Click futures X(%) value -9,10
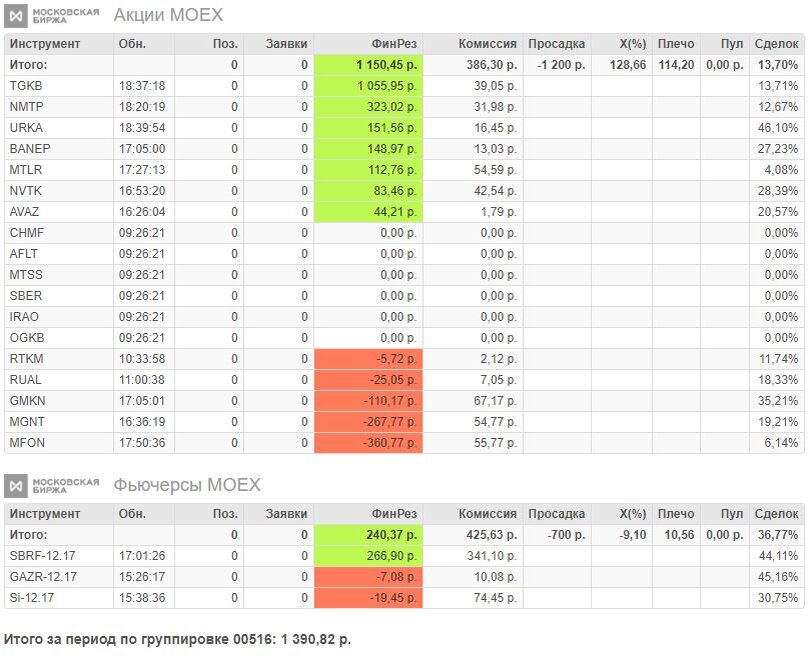Screen dimensions: 811x656 point(632,535)
